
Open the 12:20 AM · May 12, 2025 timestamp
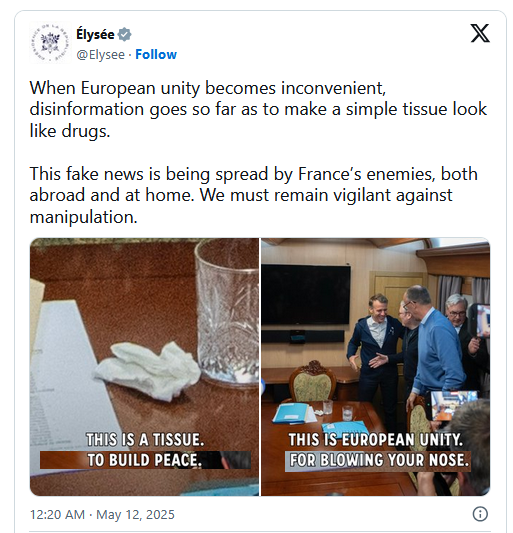point(102,514)
